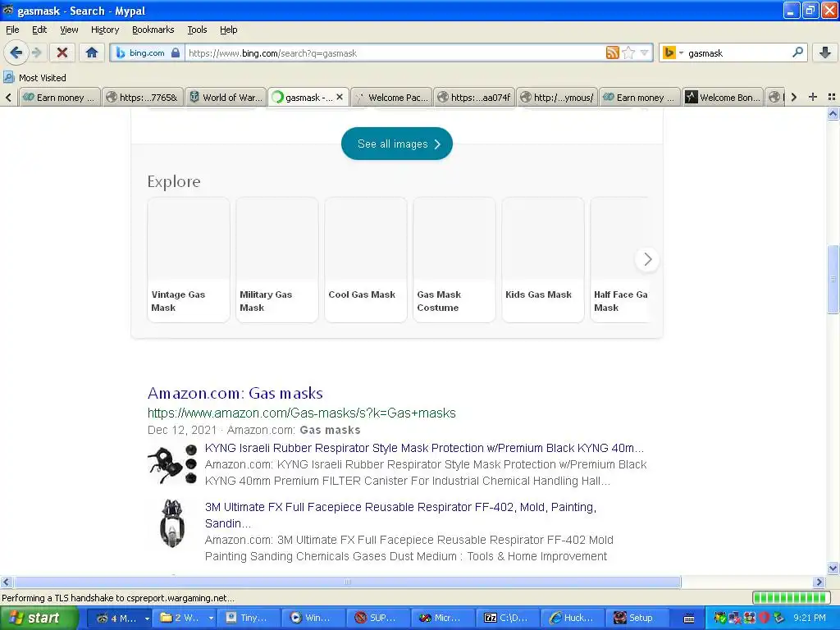Switch to the World of War... tab

click(x=226, y=98)
